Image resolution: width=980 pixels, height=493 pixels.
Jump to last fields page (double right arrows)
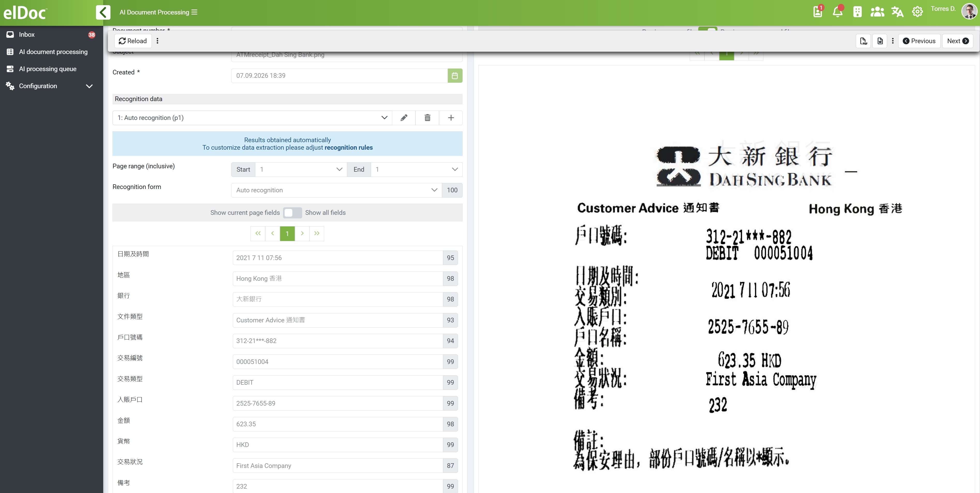[316, 233]
